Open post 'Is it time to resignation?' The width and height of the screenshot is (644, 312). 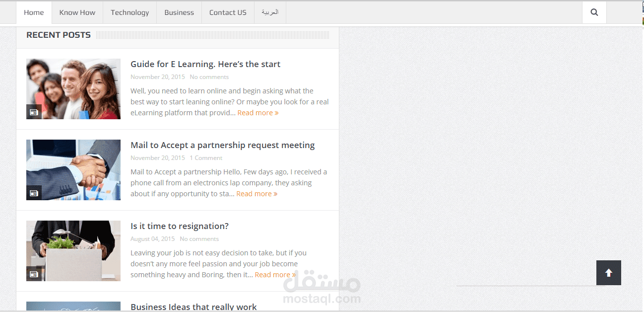pyautogui.click(x=180, y=226)
